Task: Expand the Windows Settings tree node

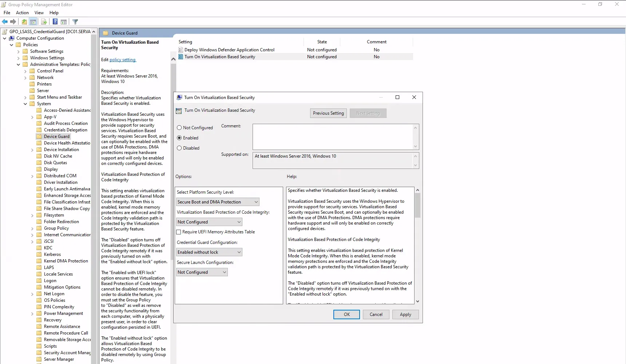Action: [x=19, y=58]
